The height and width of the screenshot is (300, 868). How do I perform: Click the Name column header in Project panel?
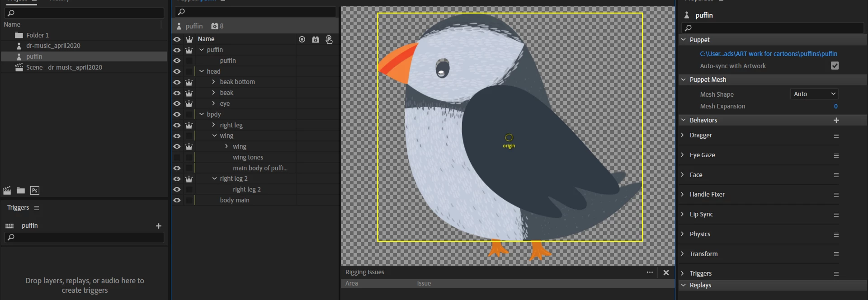(x=12, y=24)
